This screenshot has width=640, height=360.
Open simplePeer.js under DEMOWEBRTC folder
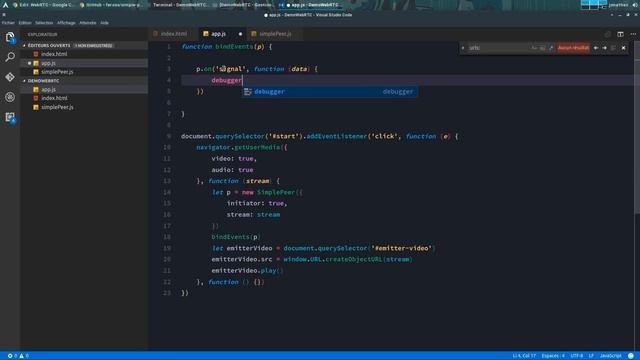point(84,107)
